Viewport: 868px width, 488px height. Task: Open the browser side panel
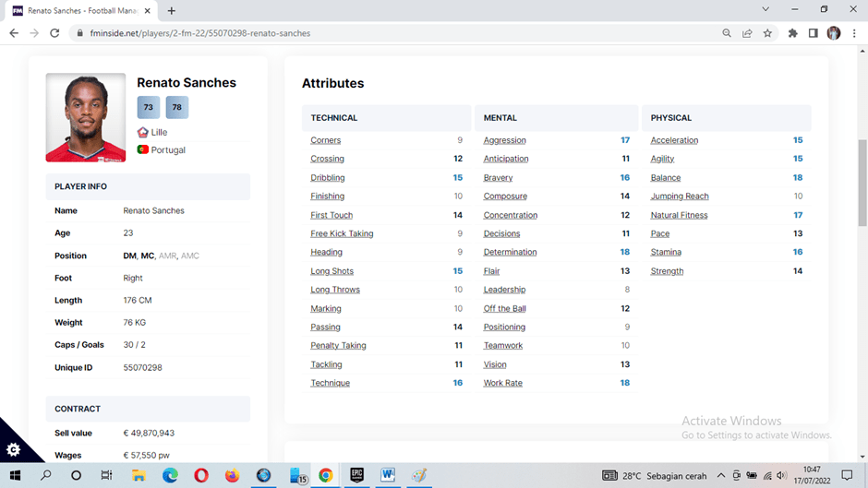point(813,33)
